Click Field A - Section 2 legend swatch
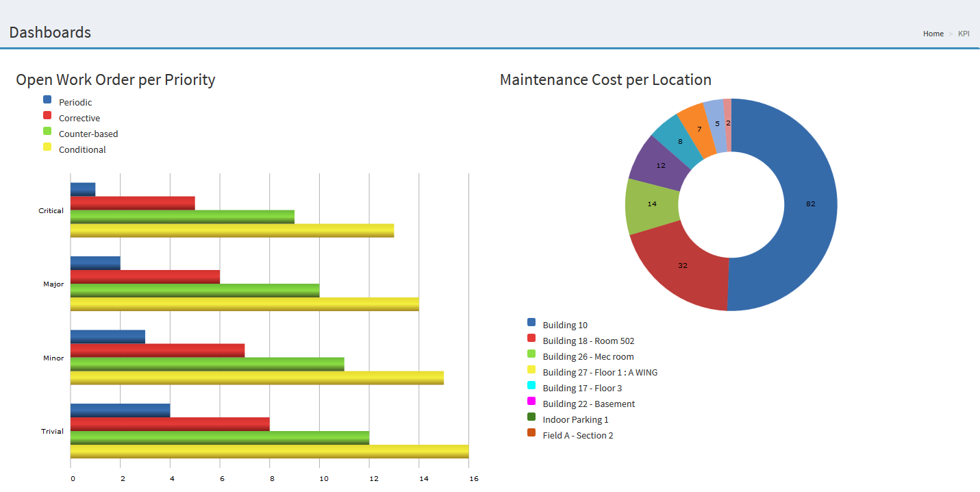The image size is (980, 492). tap(531, 433)
